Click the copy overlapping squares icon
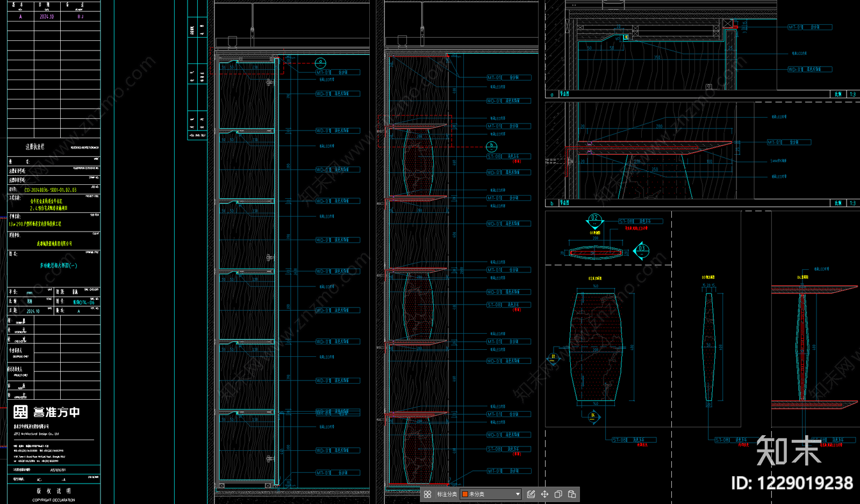This screenshot has width=860, height=504. 558,494
